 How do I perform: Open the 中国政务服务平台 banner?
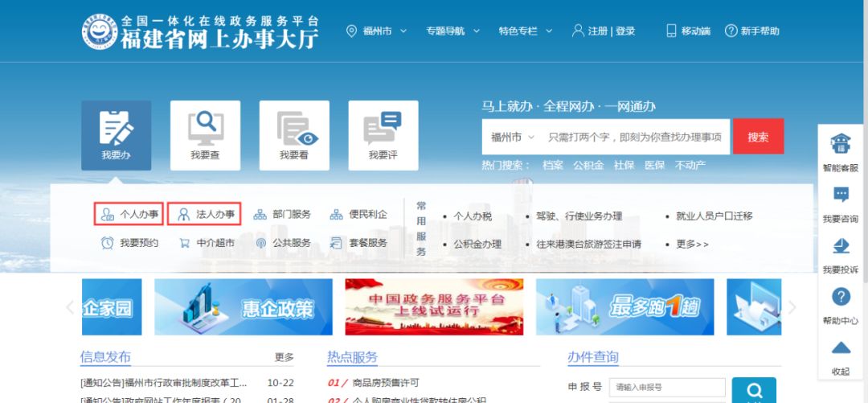[x=434, y=307]
